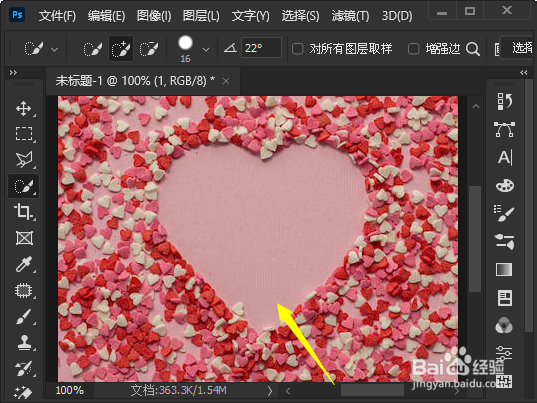Open the Libraries panel icon

coord(504,298)
